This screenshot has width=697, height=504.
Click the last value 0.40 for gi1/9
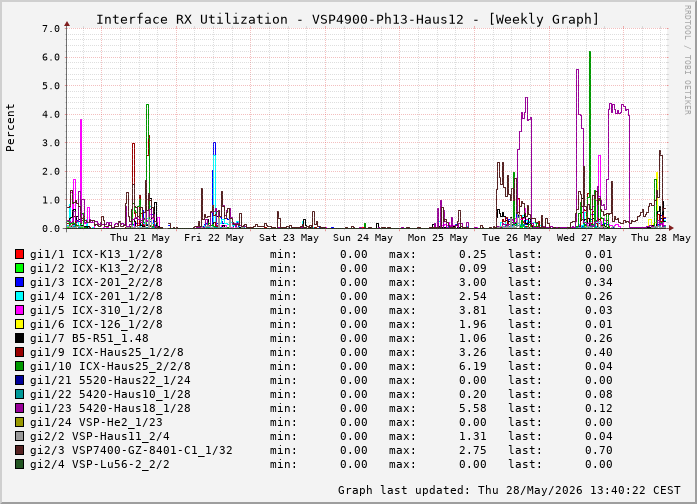tap(598, 352)
